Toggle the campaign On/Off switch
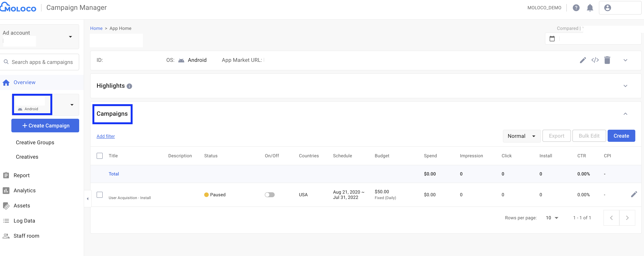 tap(270, 195)
